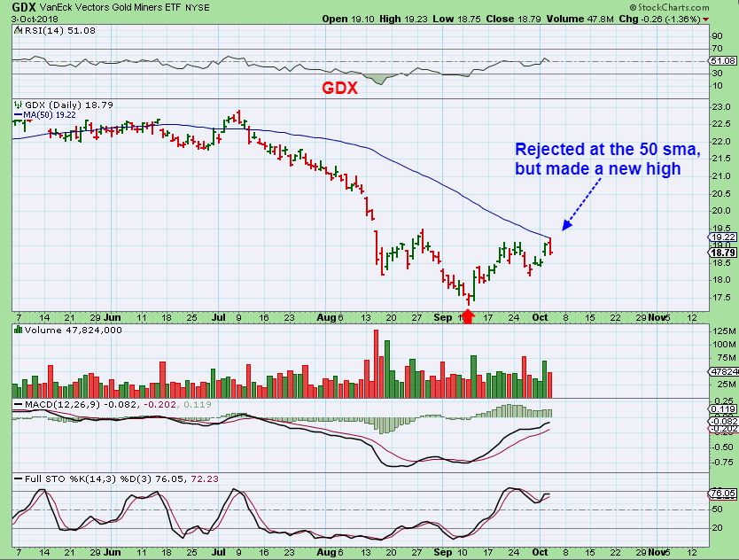Click the Volume 47,824,000 panel label
Screen dimensions: 739x560
click(x=74, y=330)
